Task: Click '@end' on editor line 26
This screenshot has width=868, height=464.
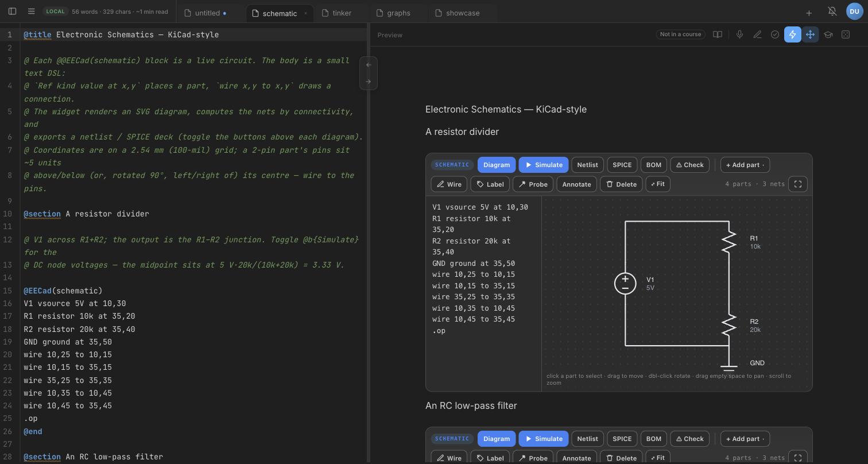Action: (x=33, y=431)
